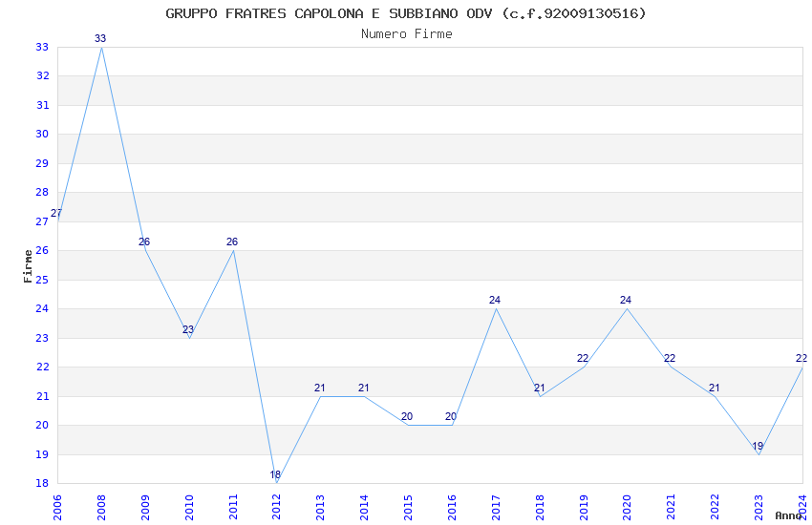This screenshot has height=525, width=812.
Task: Click the data label 19 at the 2023 point
Action: [x=758, y=446]
